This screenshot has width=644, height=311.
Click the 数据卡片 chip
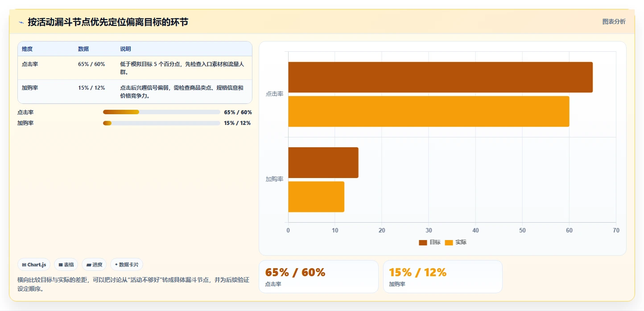coord(127,265)
